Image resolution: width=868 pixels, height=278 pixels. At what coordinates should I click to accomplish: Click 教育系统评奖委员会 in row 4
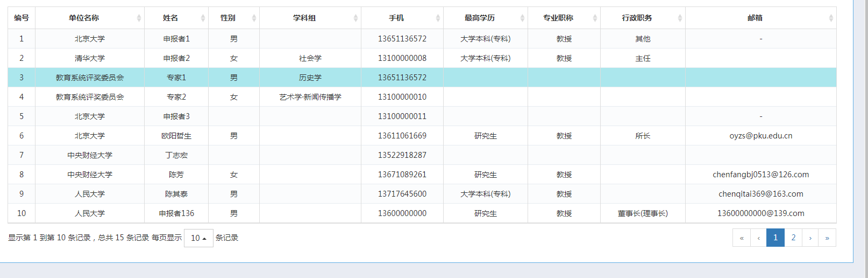(x=90, y=97)
